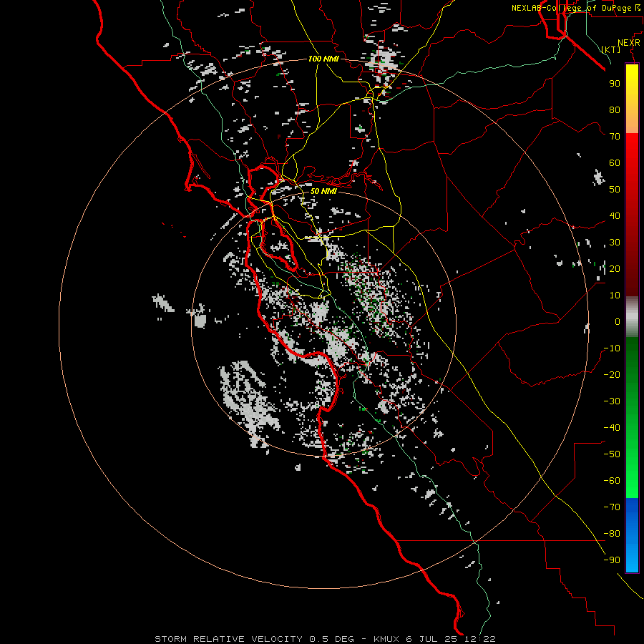Viewport: 644px width, 644px height.
Task: Click the 80 value on the velocity scale
Action: (x=615, y=110)
